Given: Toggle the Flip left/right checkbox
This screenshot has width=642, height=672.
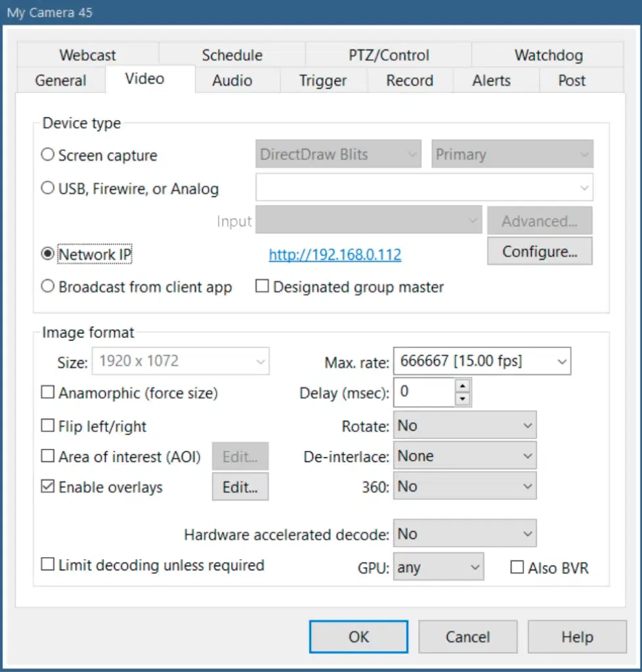Looking at the screenshot, I should click(x=47, y=427).
